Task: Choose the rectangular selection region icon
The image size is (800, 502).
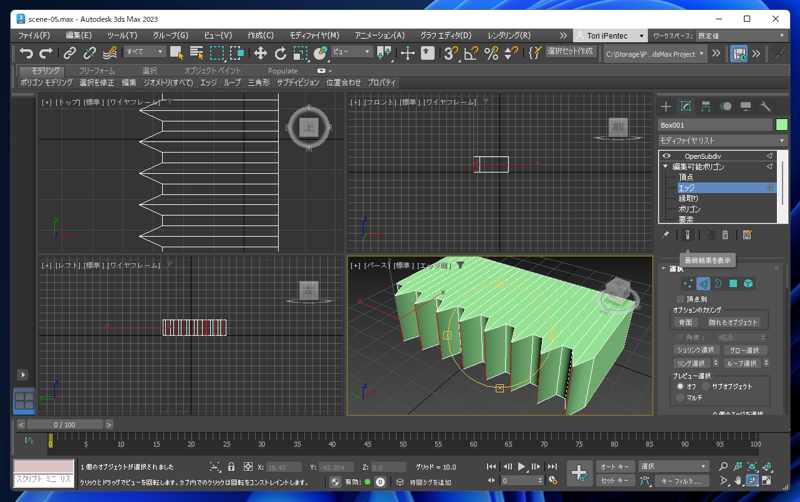Action: click(x=217, y=53)
